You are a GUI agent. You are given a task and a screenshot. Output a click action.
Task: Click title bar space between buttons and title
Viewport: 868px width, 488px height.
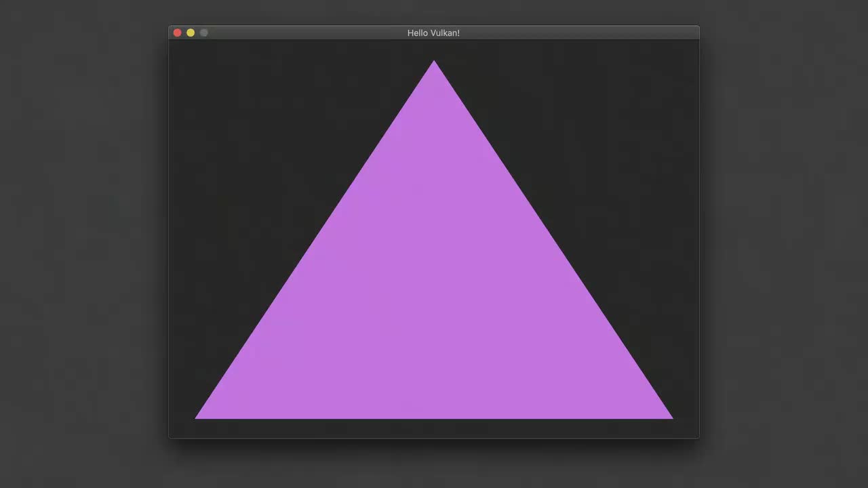point(305,33)
